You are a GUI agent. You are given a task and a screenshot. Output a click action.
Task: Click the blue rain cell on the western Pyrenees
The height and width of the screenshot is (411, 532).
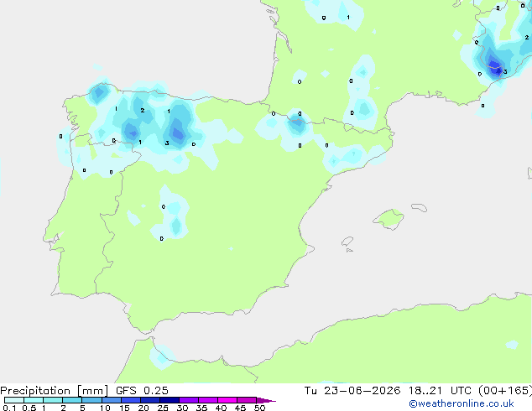point(297,122)
